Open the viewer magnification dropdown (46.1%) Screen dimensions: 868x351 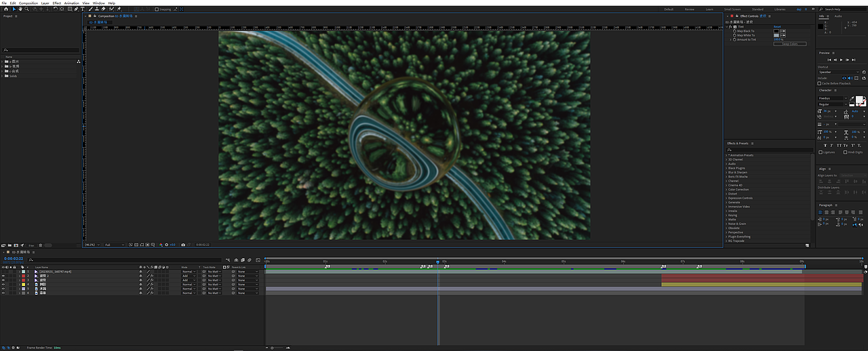pos(92,245)
